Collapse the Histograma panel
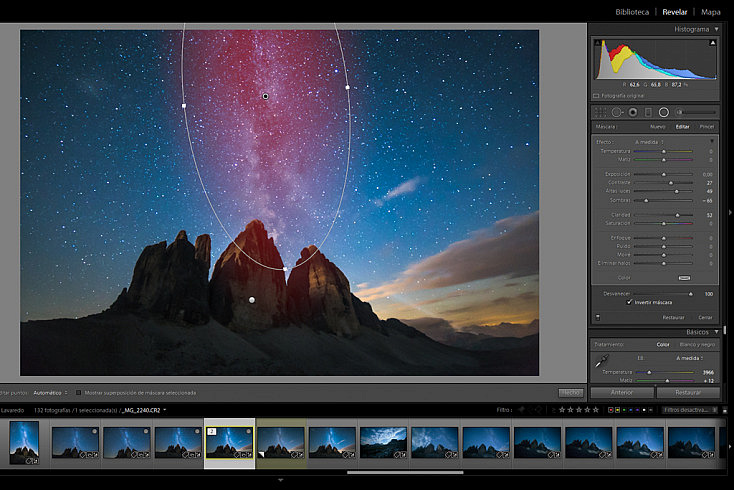The image size is (734, 490). 717,29
